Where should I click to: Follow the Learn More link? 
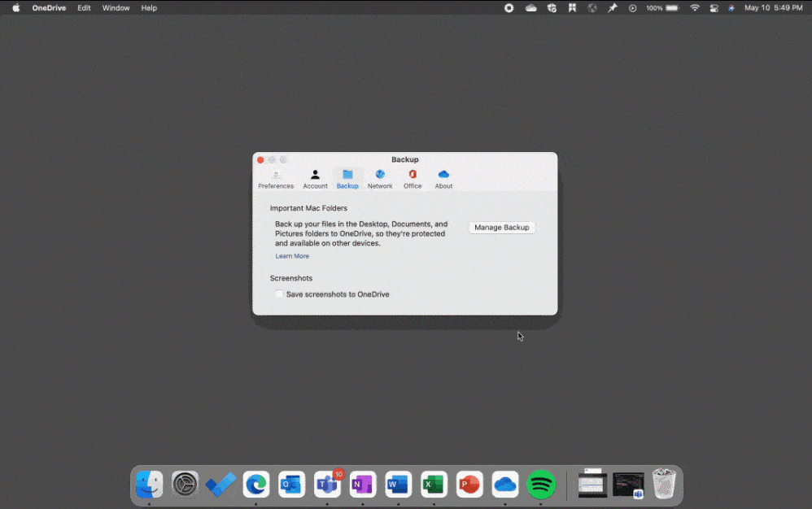pos(292,256)
